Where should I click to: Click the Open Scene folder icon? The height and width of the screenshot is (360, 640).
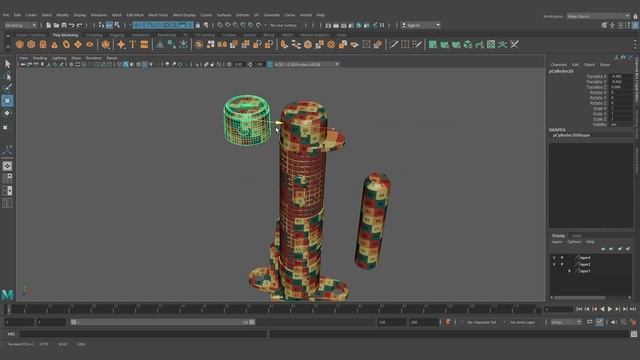[x=56, y=25]
